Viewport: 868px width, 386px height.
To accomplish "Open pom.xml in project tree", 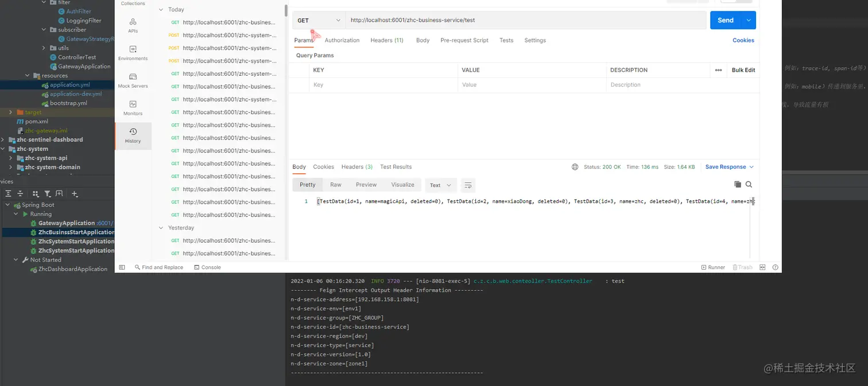I will click(36, 122).
